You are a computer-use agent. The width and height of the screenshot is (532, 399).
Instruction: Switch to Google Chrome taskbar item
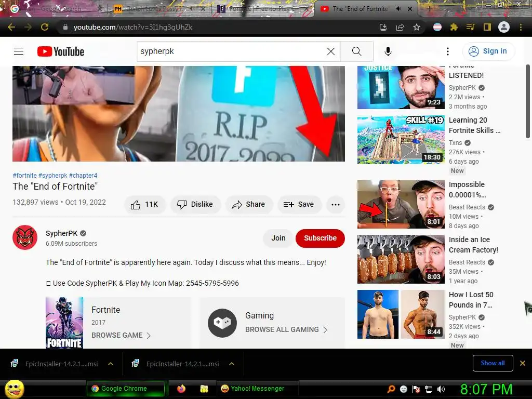coord(125,389)
